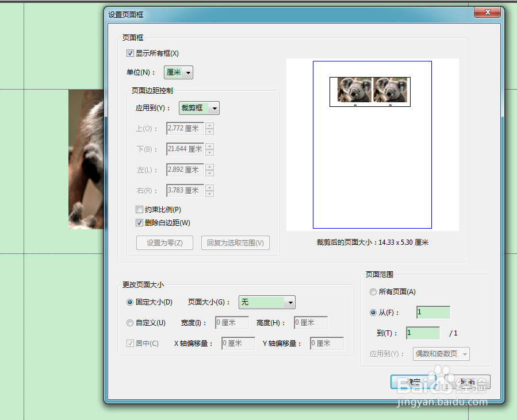Enable the 约束比例(P) checkbox
The height and width of the screenshot is (420, 517).
(140, 210)
